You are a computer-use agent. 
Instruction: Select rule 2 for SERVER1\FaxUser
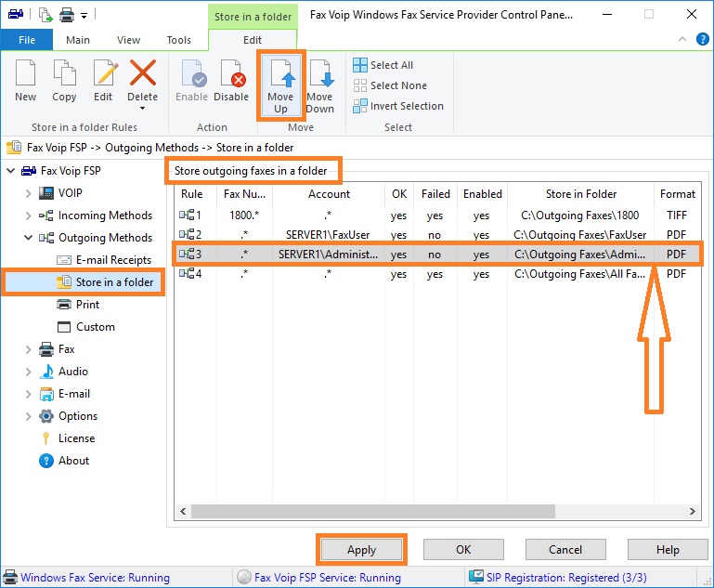click(x=437, y=235)
